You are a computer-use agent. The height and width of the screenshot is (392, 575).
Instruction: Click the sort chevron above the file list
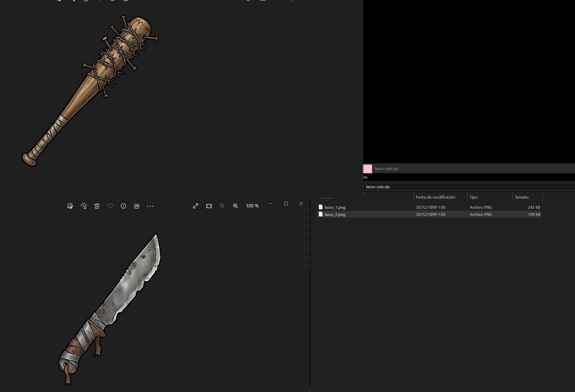365,193
